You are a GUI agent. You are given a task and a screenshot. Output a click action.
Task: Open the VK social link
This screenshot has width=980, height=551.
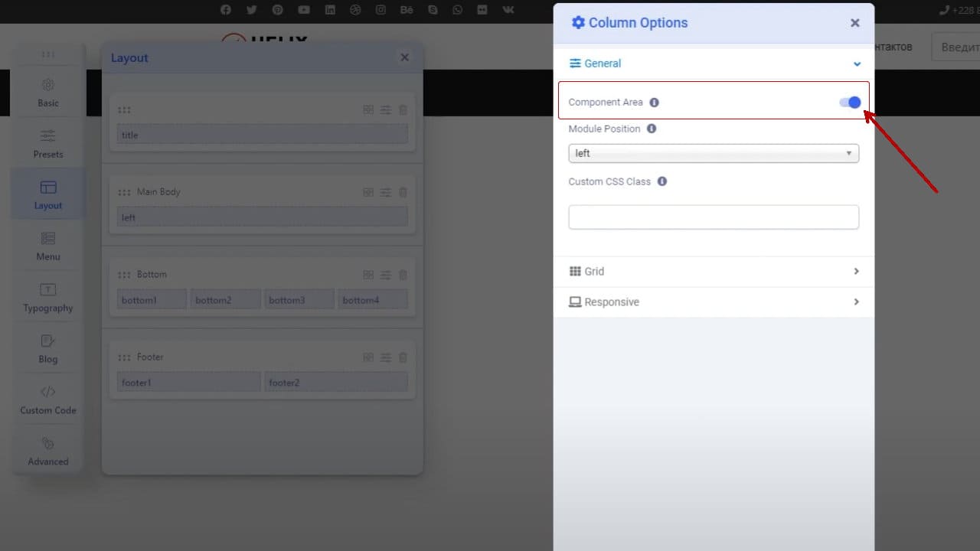pos(508,10)
